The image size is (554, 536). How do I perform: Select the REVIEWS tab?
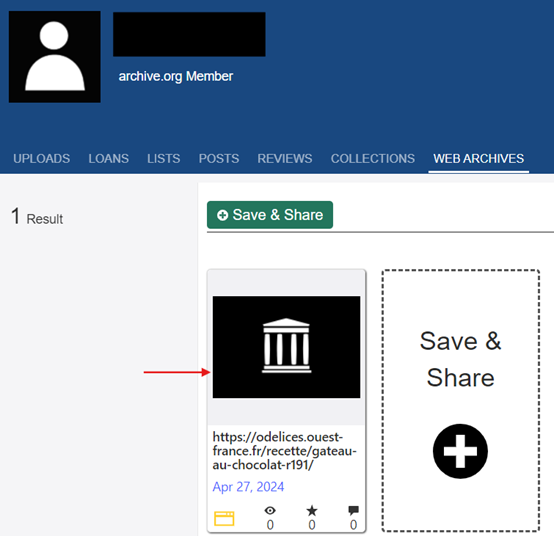[x=285, y=159]
